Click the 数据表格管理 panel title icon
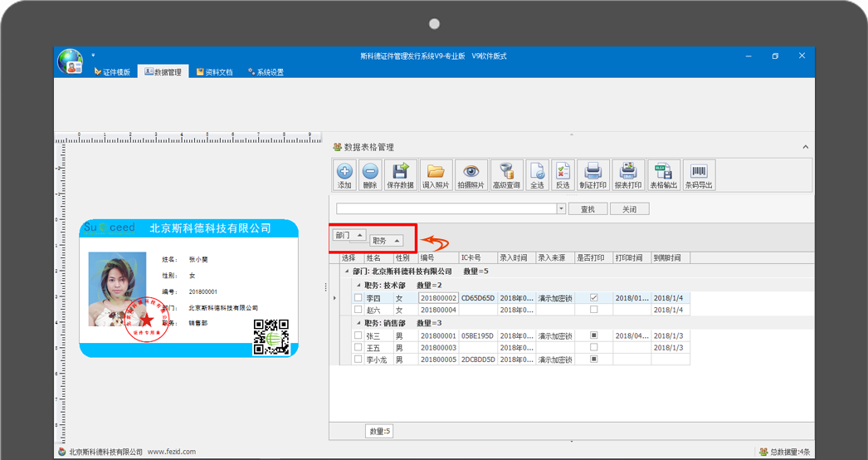The height and width of the screenshot is (460, 868). point(337,148)
